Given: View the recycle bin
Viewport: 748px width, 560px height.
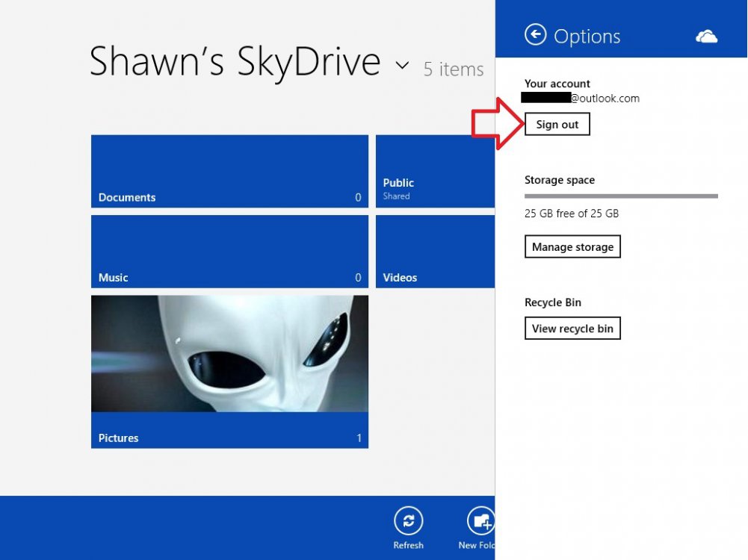Looking at the screenshot, I should click(572, 328).
